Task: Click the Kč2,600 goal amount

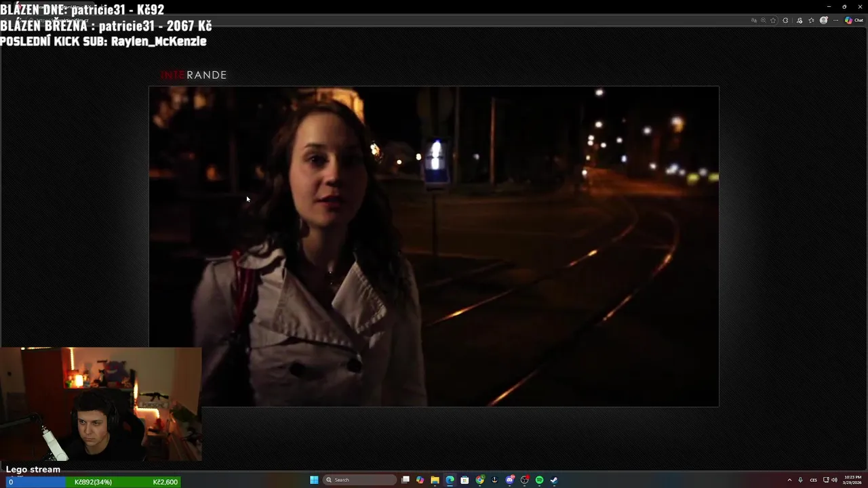Action: click(x=165, y=482)
